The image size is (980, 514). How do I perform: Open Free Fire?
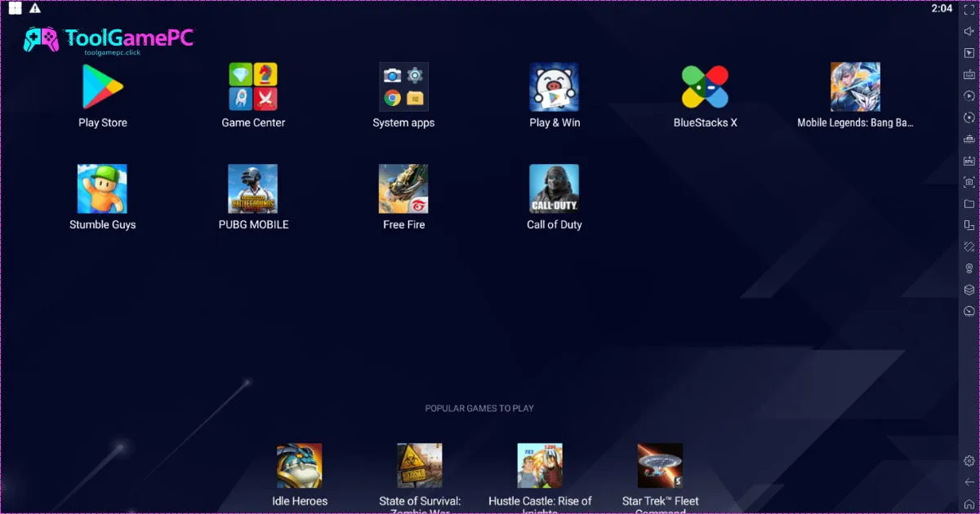coord(403,189)
